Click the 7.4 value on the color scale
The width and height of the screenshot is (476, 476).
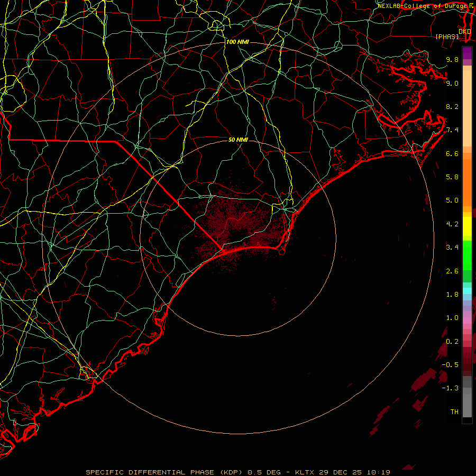click(x=452, y=130)
